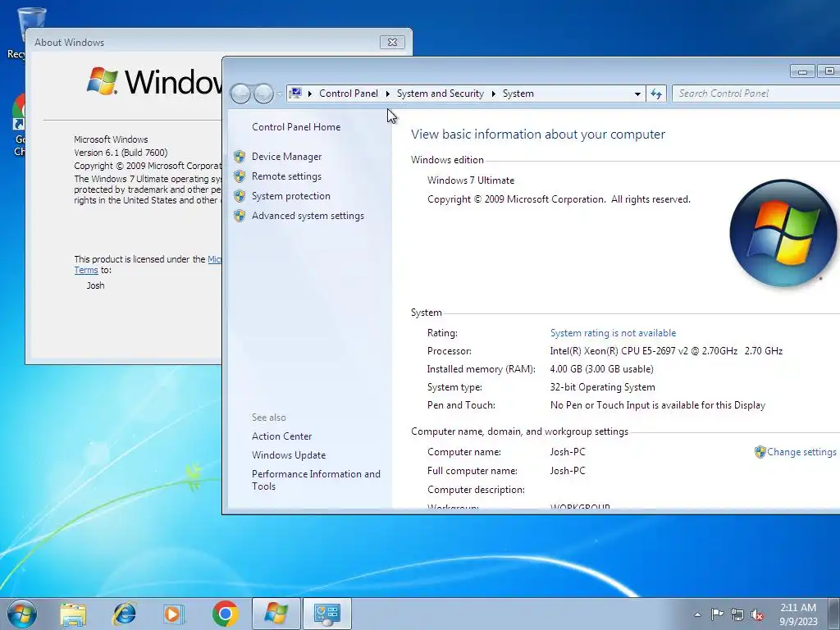Click the Search Control Panel field
Screen dimensions: 840x630
tap(756, 94)
